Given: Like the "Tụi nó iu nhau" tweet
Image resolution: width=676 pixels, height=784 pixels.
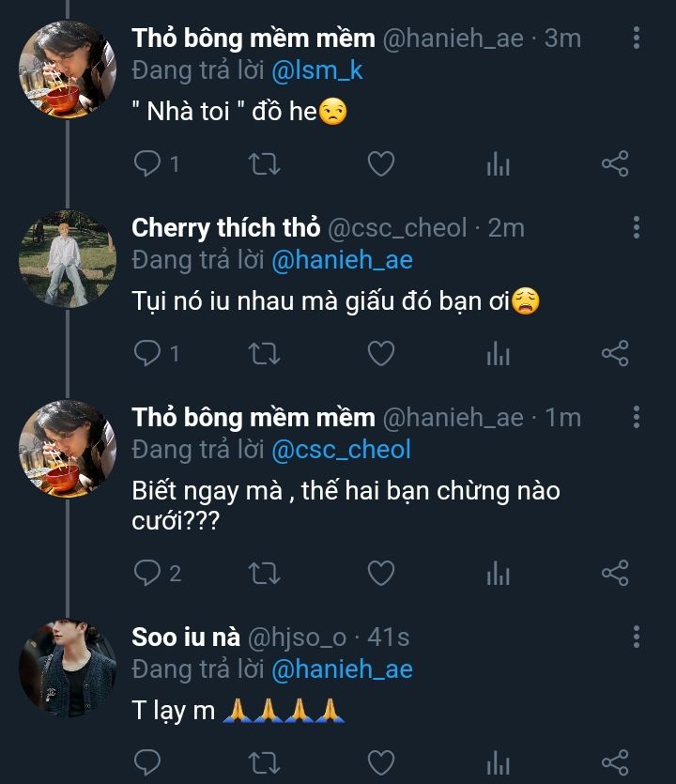Looking at the screenshot, I should click(x=380, y=353).
